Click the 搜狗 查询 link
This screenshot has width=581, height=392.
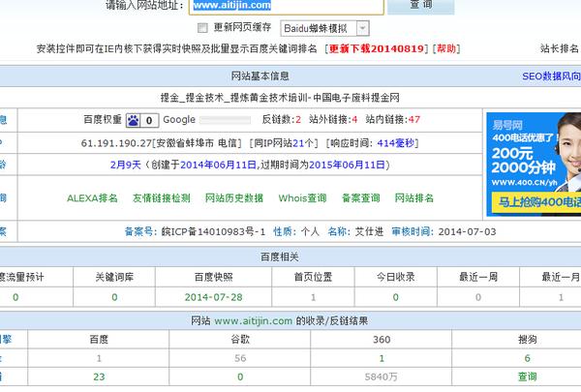[528, 377]
